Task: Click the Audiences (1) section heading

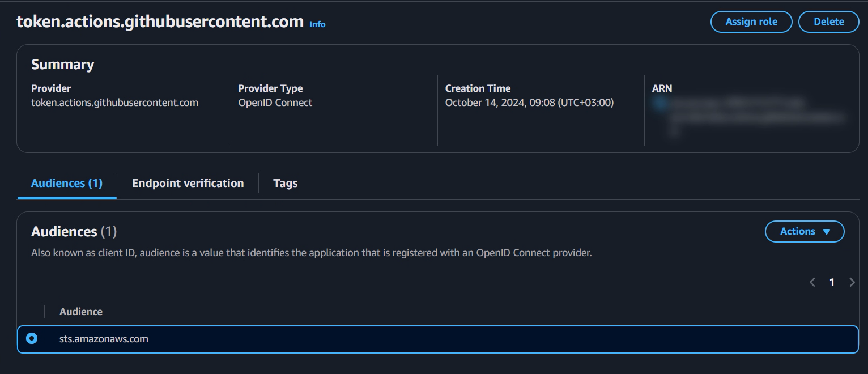Action: coord(74,231)
